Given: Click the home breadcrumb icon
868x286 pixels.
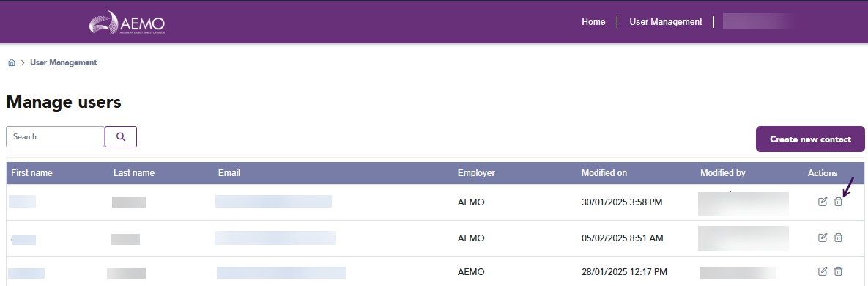Looking at the screenshot, I should pos(12,62).
